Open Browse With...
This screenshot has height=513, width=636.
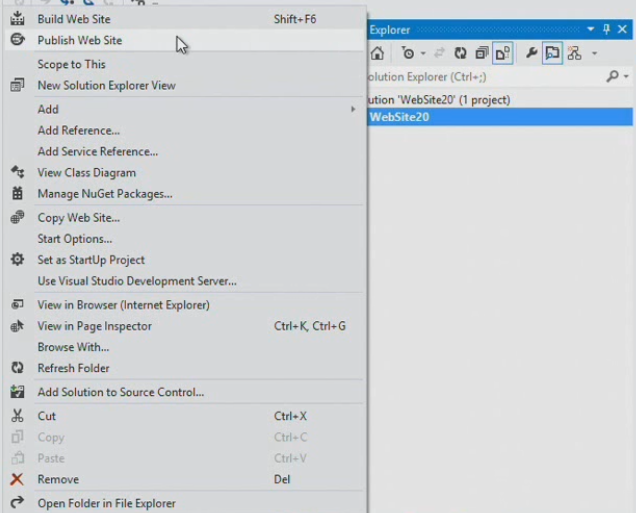(184, 347)
